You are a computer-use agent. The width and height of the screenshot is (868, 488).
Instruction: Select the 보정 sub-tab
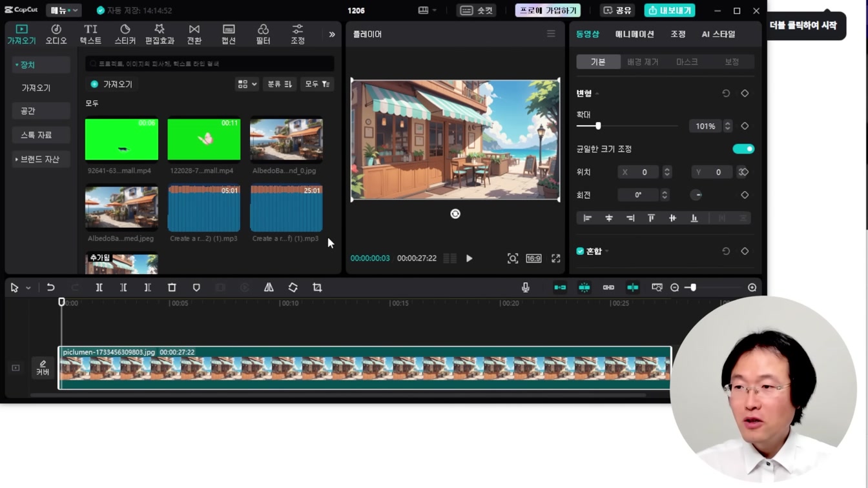coord(732,62)
